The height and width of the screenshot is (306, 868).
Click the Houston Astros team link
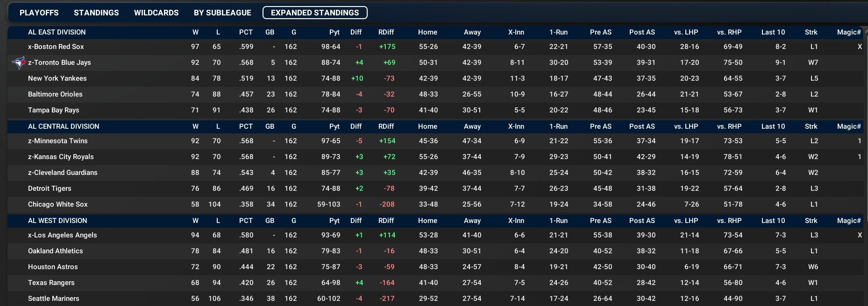click(x=53, y=267)
